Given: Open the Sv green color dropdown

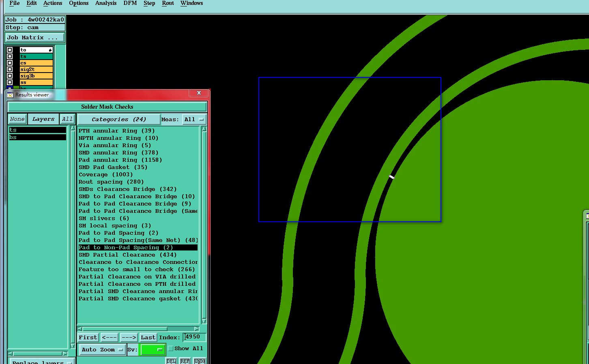Looking at the screenshot, I should coord(152,350).
